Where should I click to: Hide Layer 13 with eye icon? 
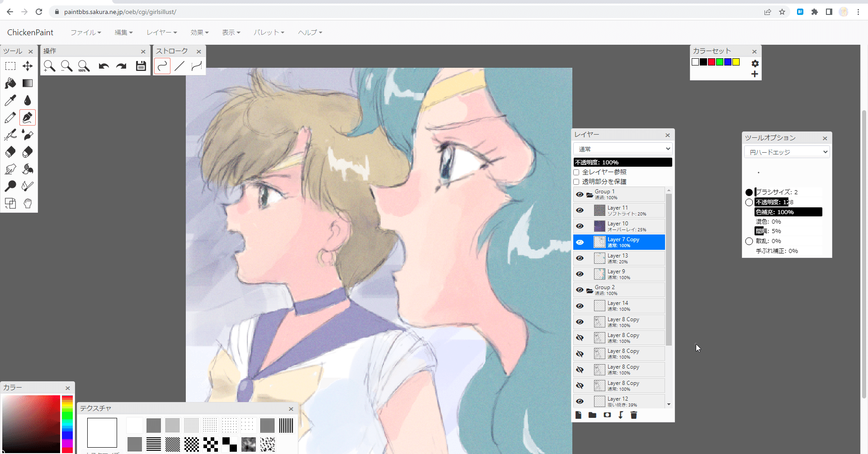click(580, 258)
